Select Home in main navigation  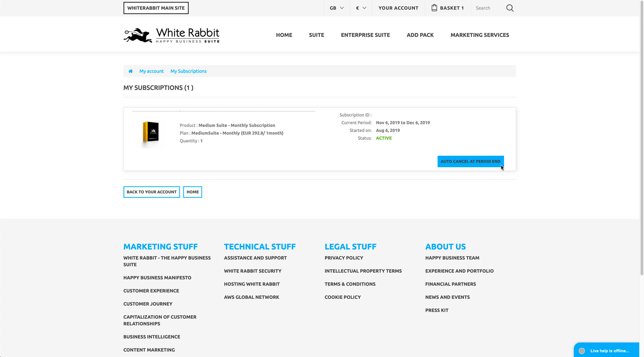coord(284,35)
